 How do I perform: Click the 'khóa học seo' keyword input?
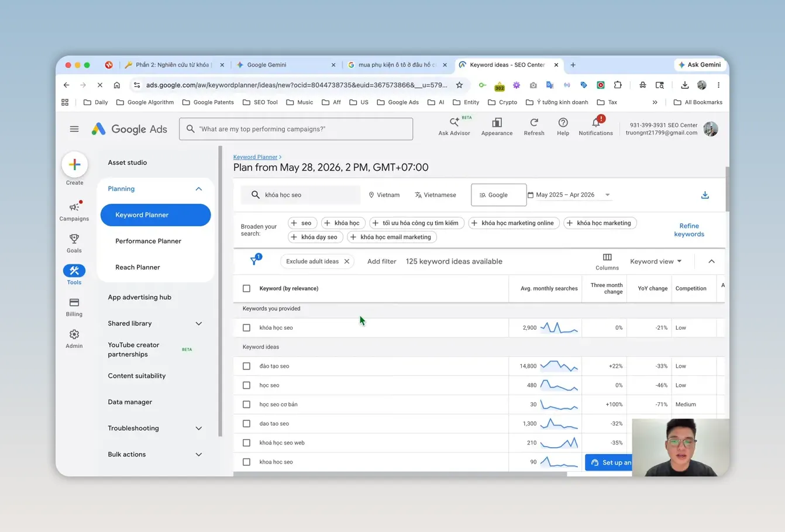(x=301, y=195)
